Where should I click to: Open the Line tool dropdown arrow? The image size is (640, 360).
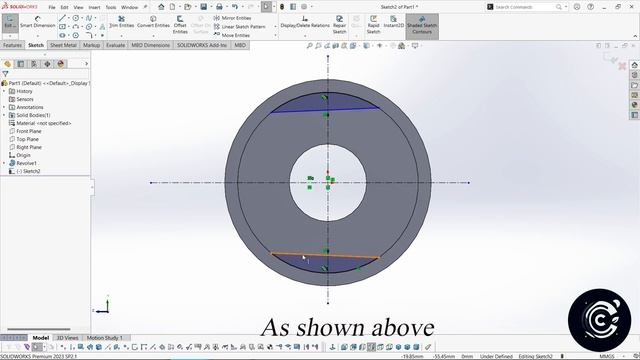[x=68, y=18]
